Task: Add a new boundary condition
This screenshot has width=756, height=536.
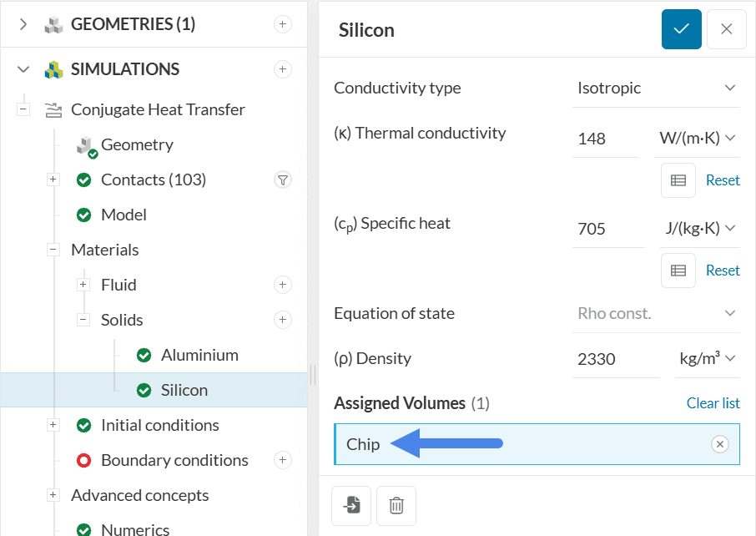Action: coord(283,460)
